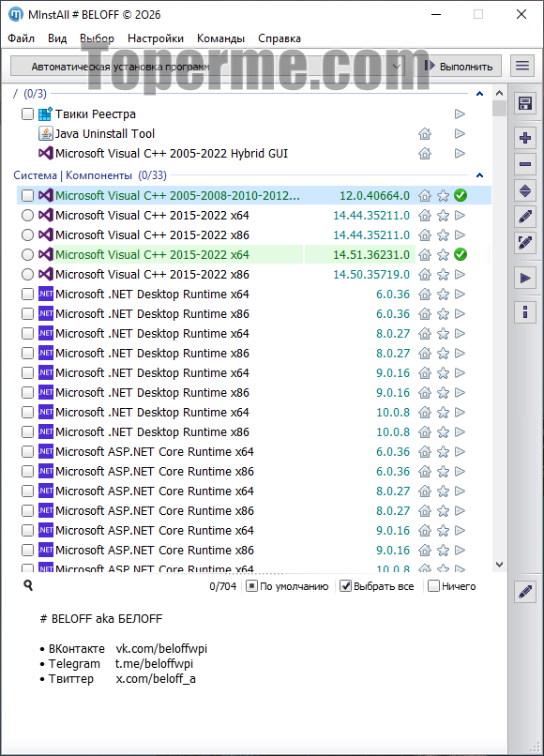Image resolution: width=544 pixels, height=756 pixels.
Task: Collapse the root (0/3) group
Action: tap(479, 94)
